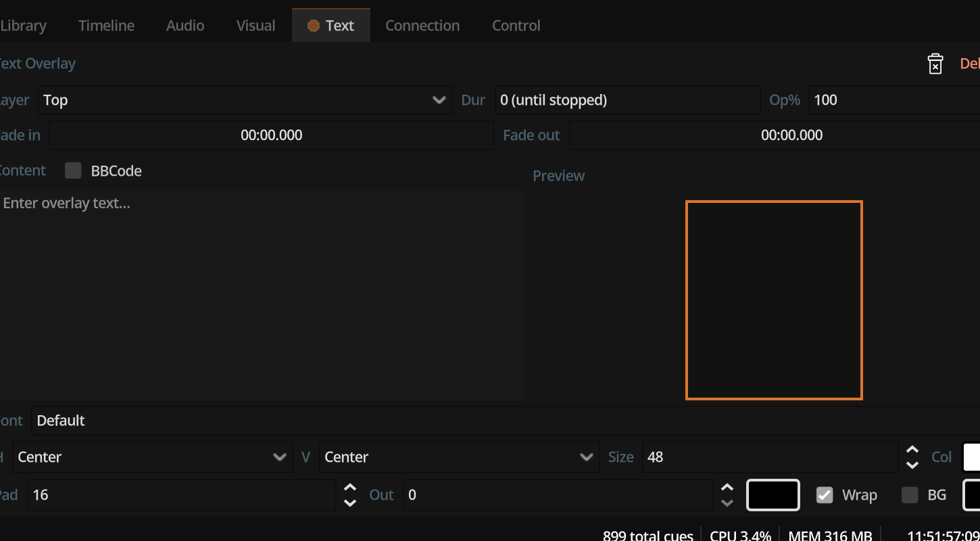The image size is (980, 541).
Task: Open the black outline color swatch
Action: coord(773,495)
